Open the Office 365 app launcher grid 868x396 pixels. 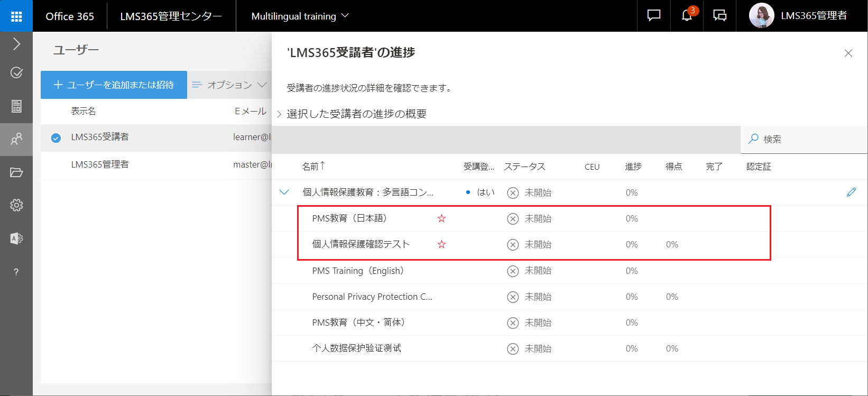[16, 16]
